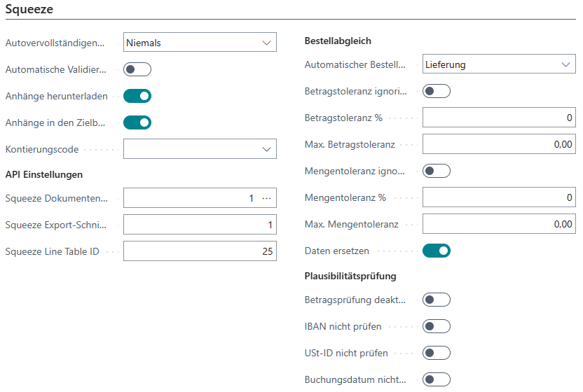Image resolution: width=583 pixels, height=392 pixels.
Task: Click the ellipsis button in Squeeze Dokumenten field
Action: (266, 199)
